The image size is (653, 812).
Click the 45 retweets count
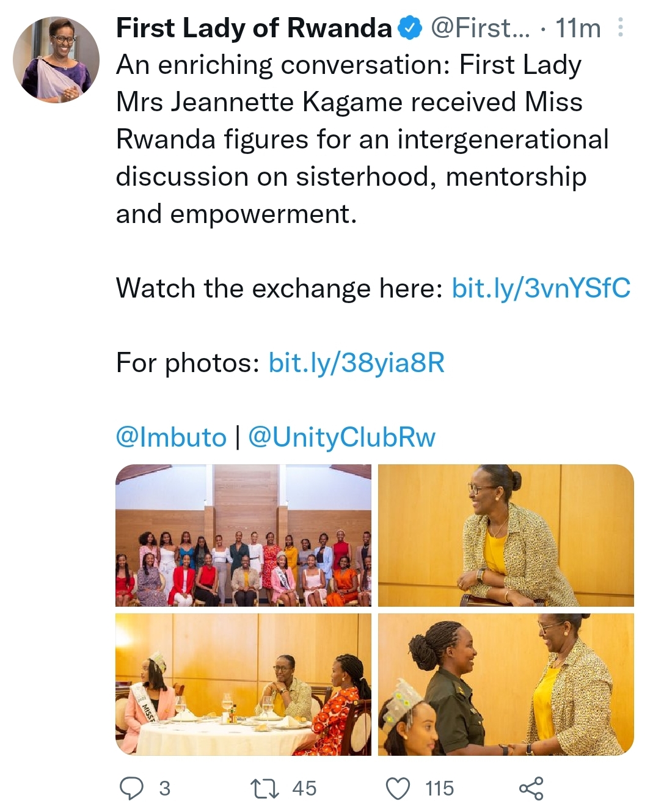point(304,788)
